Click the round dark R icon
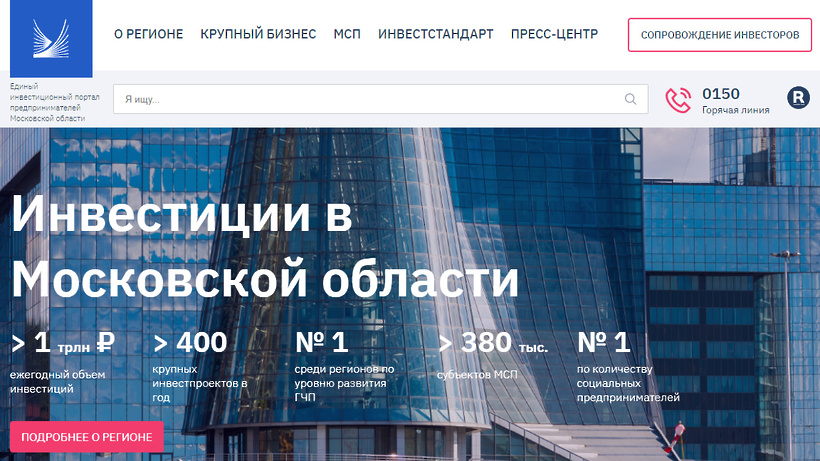Viewport: 820px width, 461px height. click(797, 98)
